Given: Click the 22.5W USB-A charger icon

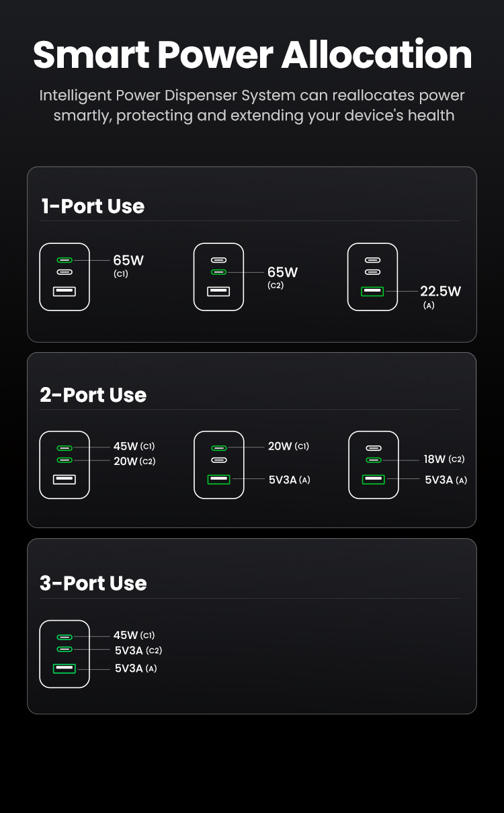Looking at the screenshot, I should pyautogui.click(x=373, y=277).
